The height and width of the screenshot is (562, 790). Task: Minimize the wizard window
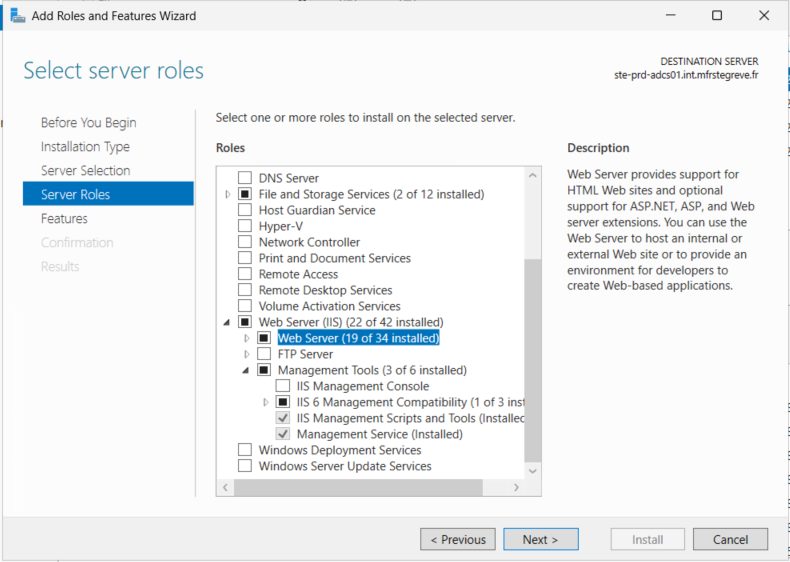[671, 16]
